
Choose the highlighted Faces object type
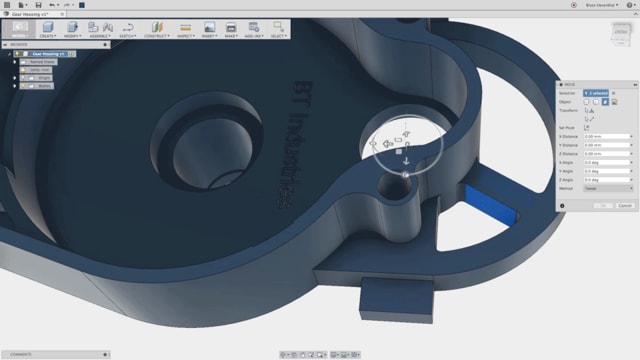coord(605,102)
